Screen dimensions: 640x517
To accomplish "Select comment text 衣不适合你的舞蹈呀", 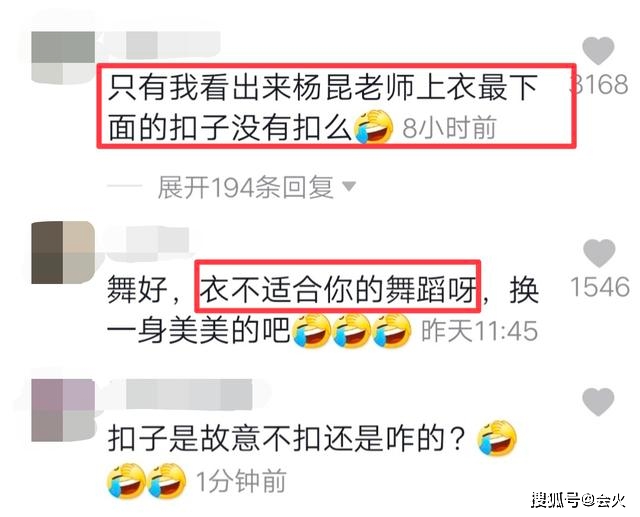I will point(338,286).
